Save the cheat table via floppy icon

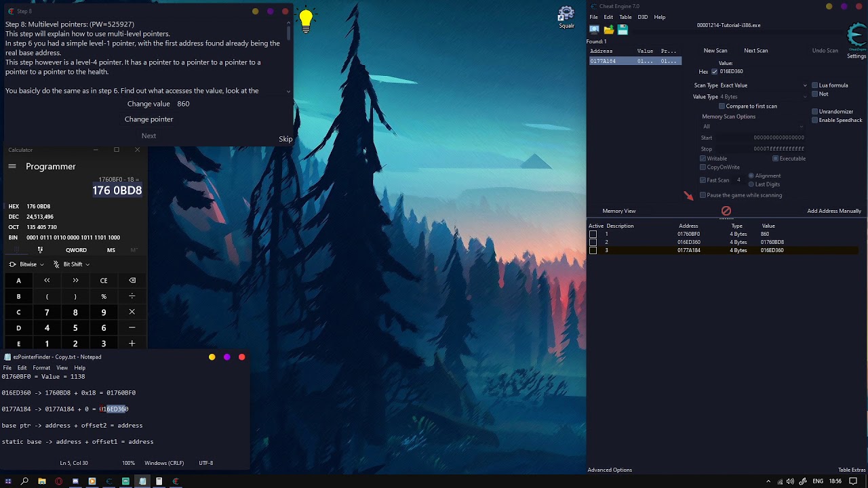tap(623, 30)
